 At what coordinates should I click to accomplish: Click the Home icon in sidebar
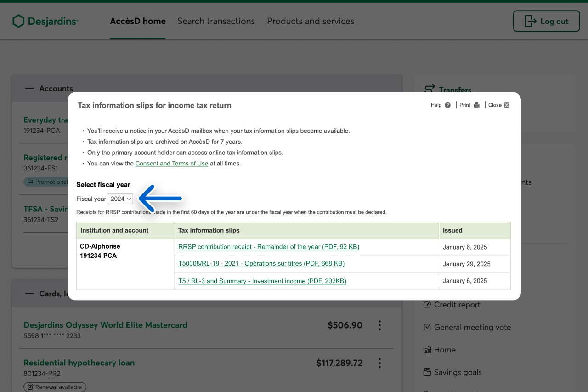click(427, 350)
